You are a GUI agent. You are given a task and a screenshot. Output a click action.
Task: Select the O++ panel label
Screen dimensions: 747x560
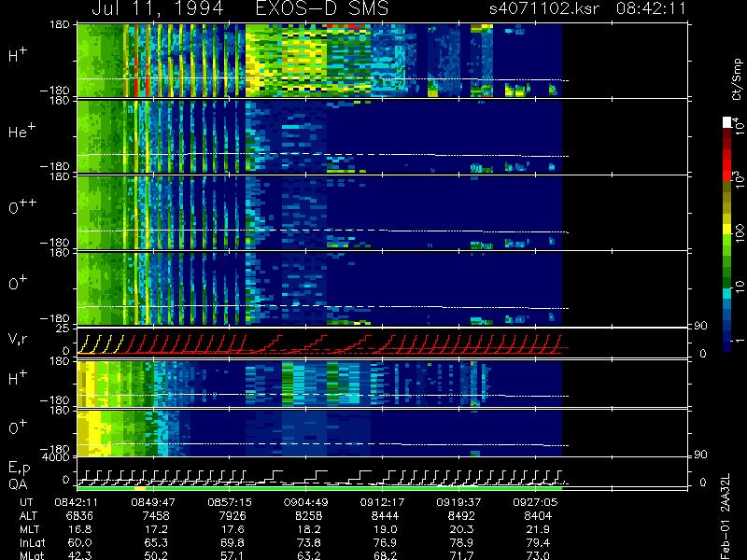(22, 206)
